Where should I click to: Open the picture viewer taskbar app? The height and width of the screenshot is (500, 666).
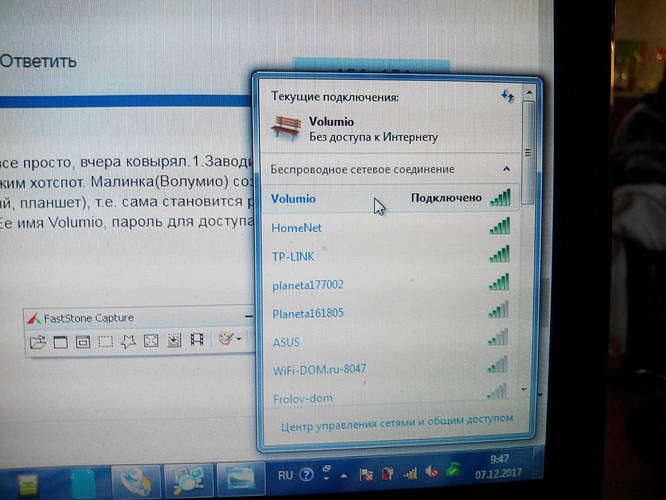[240, 478]
